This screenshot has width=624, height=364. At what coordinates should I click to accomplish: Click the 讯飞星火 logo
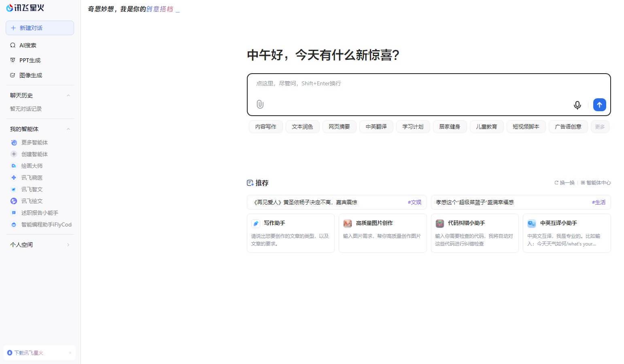tap(25, 8)
